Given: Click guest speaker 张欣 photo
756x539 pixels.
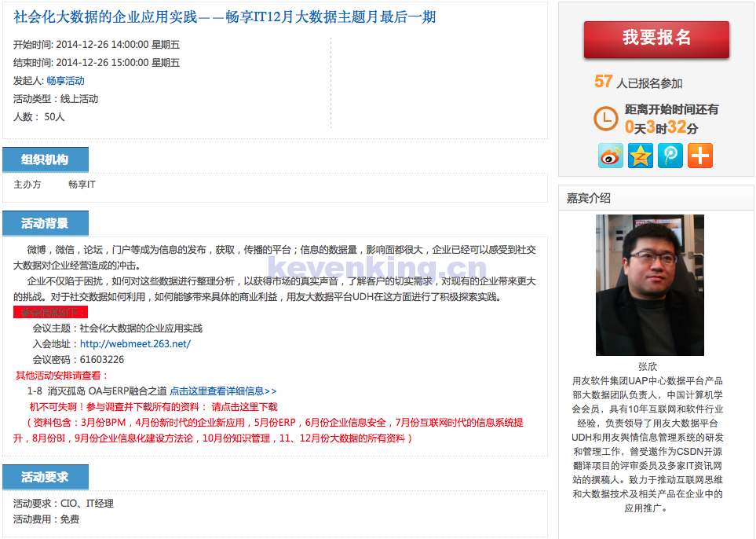Looking at the screenshot, I should pos(650,285).
